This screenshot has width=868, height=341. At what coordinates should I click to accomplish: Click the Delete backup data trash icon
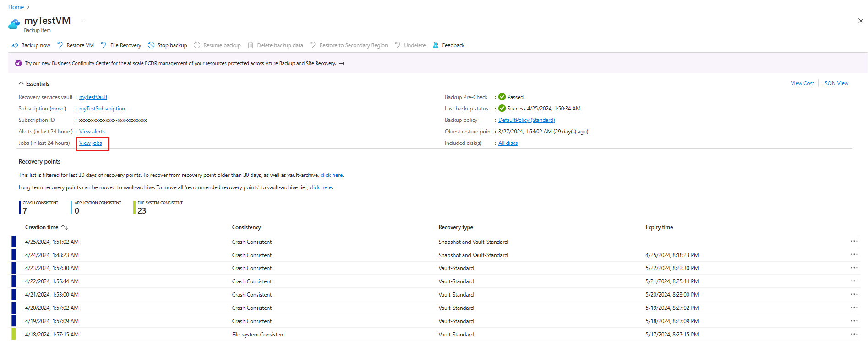coord(251,45)
